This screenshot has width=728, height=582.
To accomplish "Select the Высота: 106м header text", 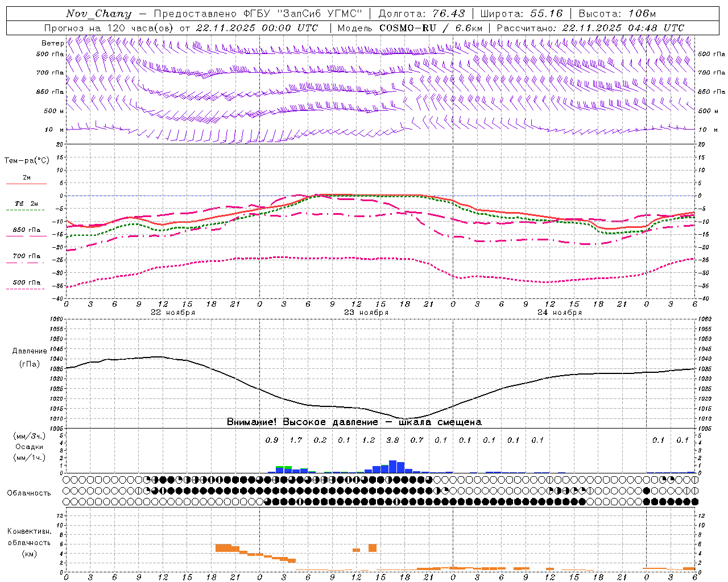I will coord(617,14).
